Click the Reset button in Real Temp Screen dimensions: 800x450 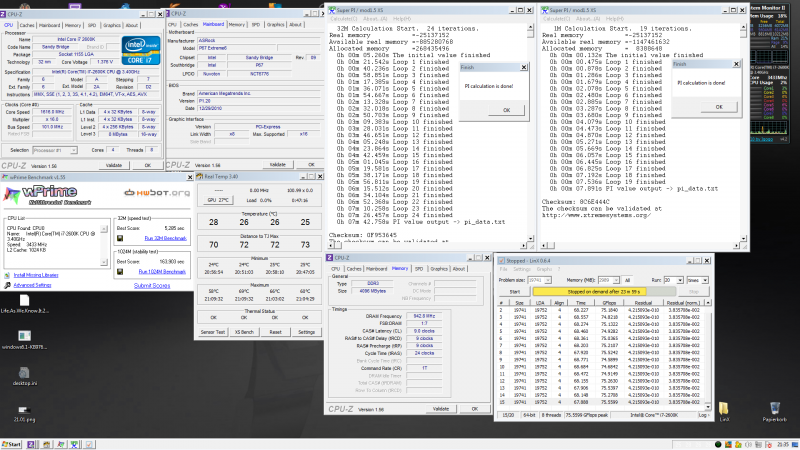(x=275, y=332)
